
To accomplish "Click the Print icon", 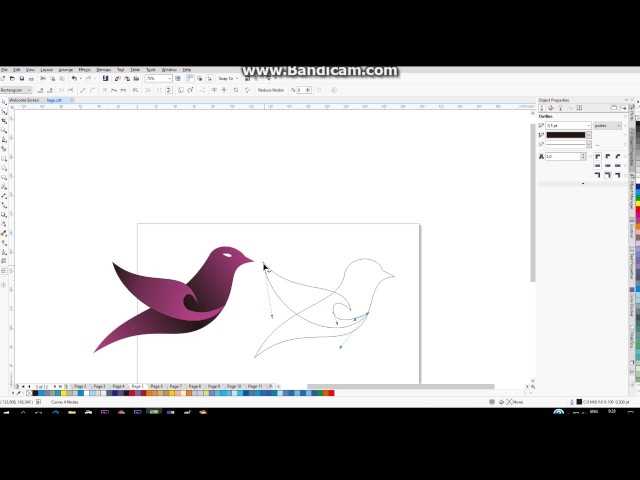I will point(31,78).
